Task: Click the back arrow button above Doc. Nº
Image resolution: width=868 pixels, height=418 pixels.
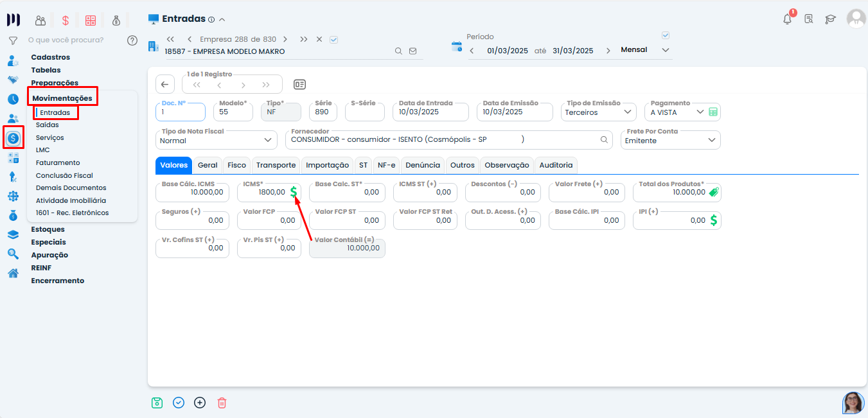Action: (165, 84)
